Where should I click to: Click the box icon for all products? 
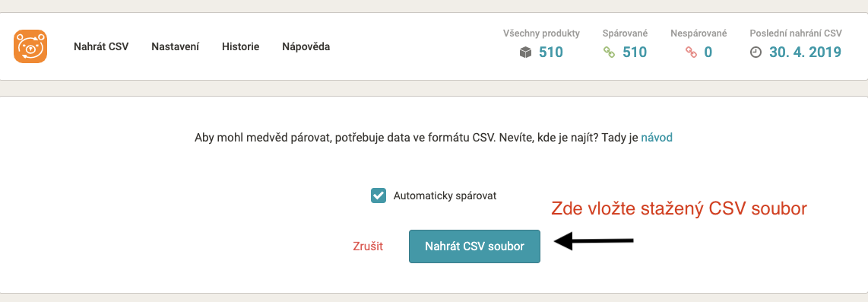pos(525,52)
